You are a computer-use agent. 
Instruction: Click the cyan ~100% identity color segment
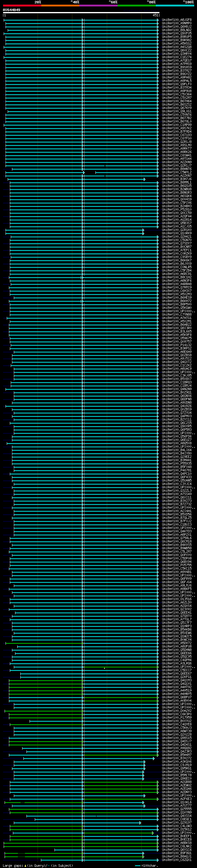[175, 6]
